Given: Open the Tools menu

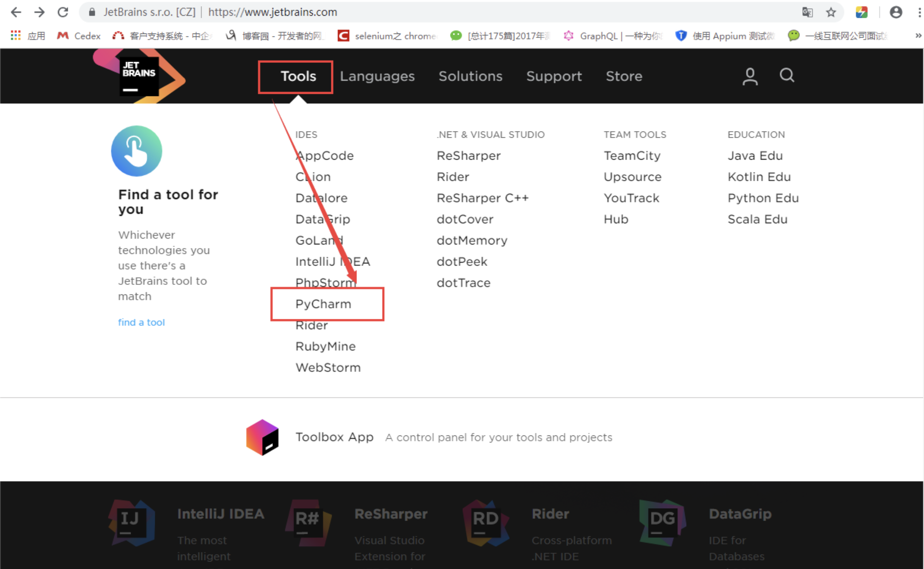Looking at the screenshot, I should pos(298,77).
